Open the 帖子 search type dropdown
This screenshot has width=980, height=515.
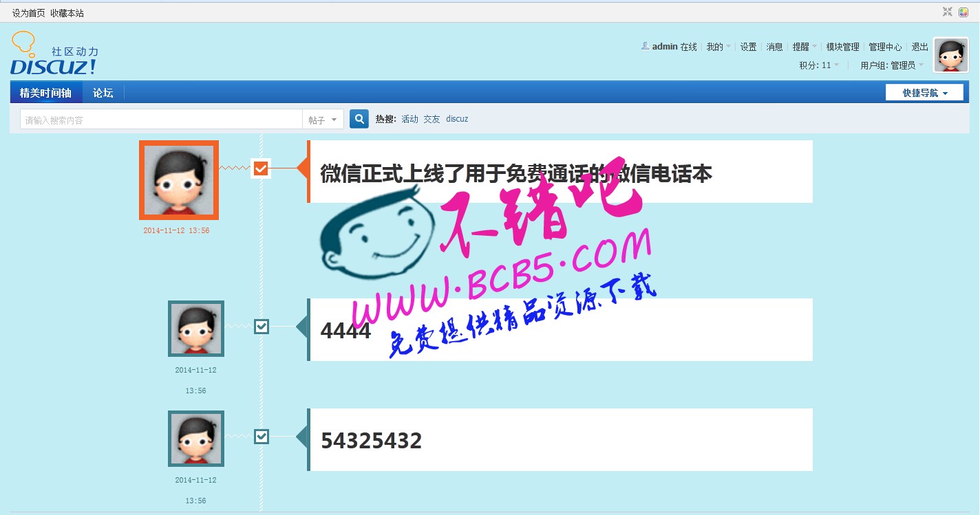(x=323, y=120)
